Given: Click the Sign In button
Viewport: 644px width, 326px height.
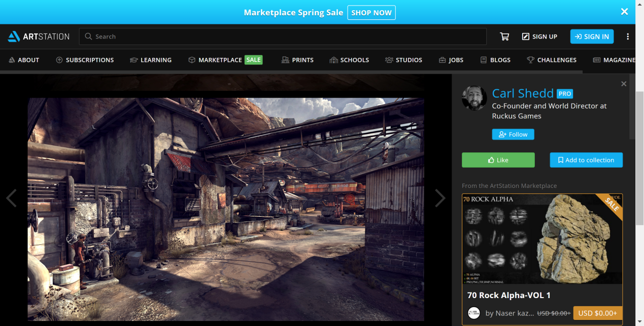Looking at the screenshot, I should pyautogui.click(x=591, y=37).
